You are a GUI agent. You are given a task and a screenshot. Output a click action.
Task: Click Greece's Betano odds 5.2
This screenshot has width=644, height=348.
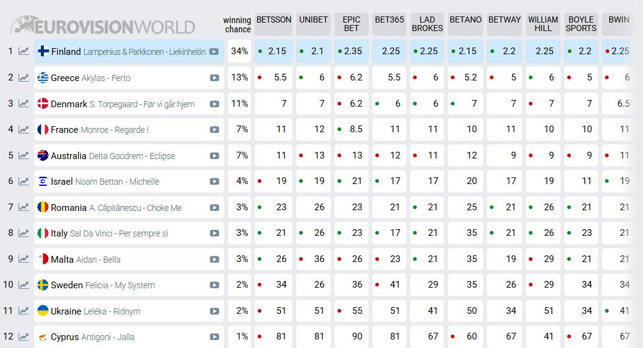tap(465, 77)
